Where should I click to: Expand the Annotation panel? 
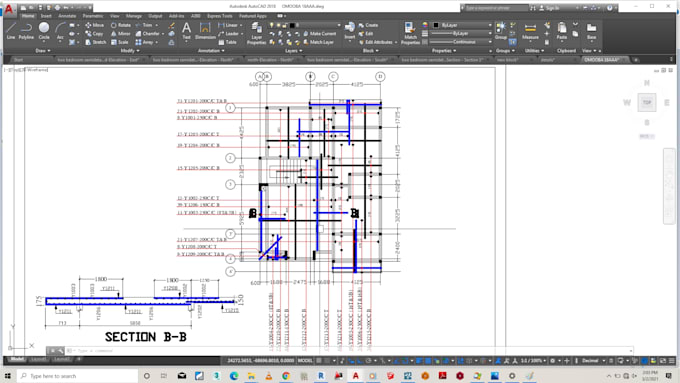tap(211, 51)
